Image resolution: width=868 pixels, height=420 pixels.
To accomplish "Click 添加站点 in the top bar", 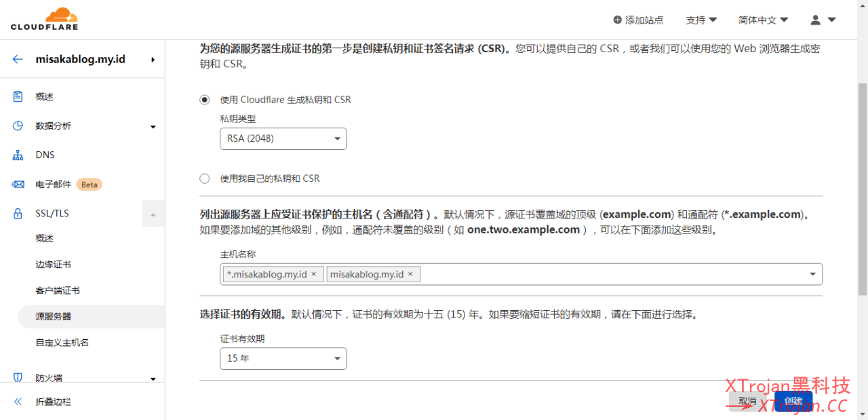I will pos(638,20).
